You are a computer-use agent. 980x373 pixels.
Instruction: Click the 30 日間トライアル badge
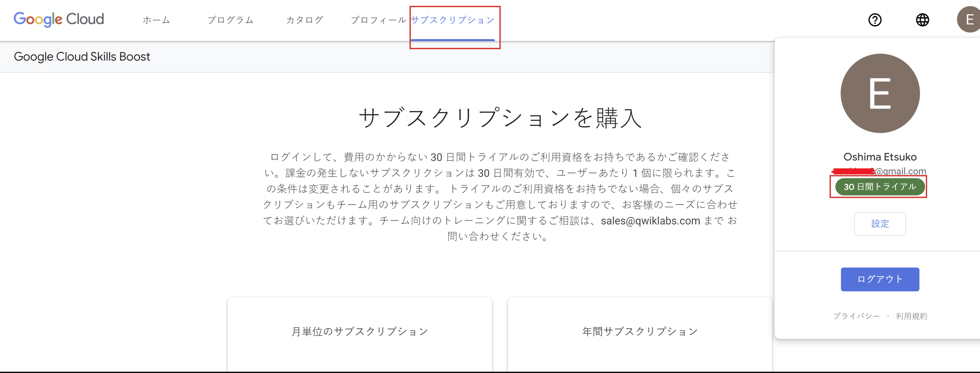coord(880,187)
